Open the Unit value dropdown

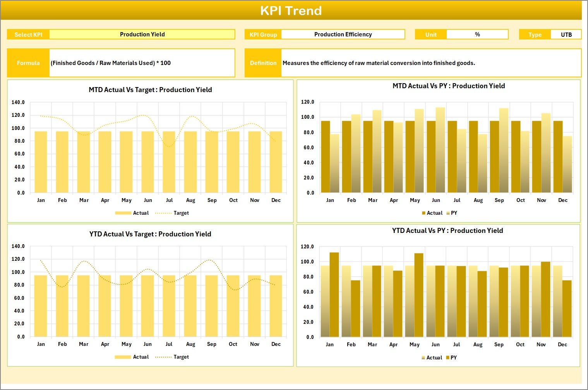point(477,34)
